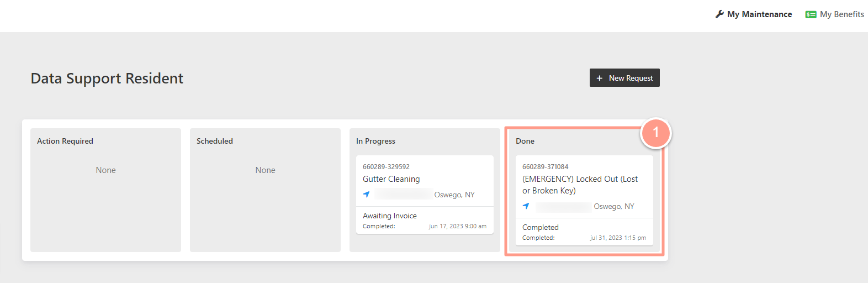Viewport: 868px width, 283px height.
Task: Open the EMERGENCY Locked Out request title
Action: click(x=580, y=185)
